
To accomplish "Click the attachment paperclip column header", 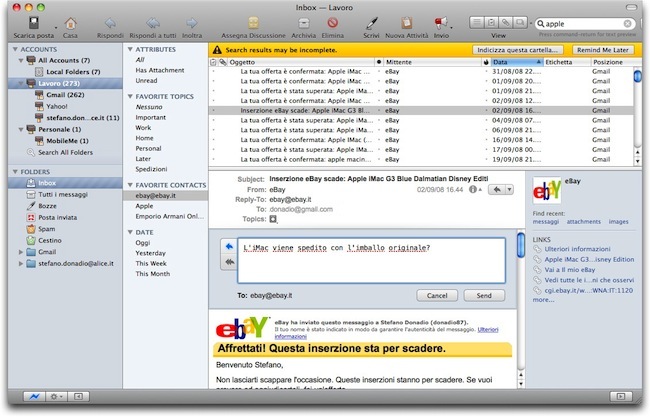I will coord(223,62).
